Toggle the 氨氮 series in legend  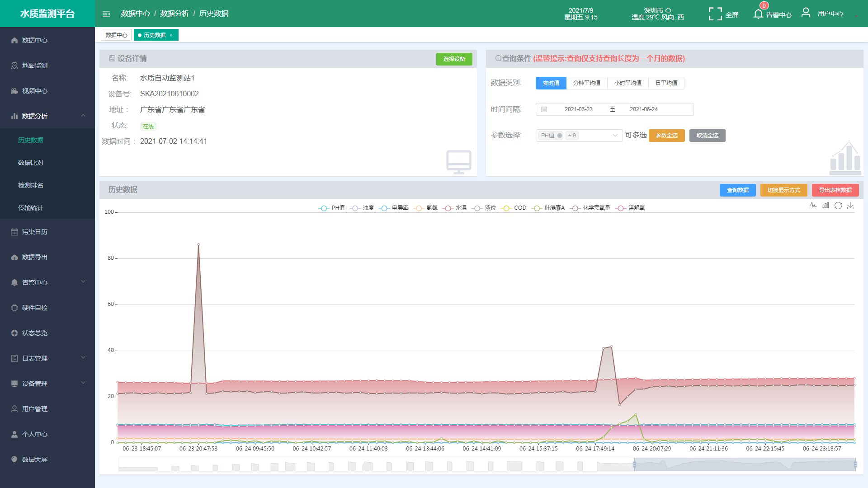(425, 208)
